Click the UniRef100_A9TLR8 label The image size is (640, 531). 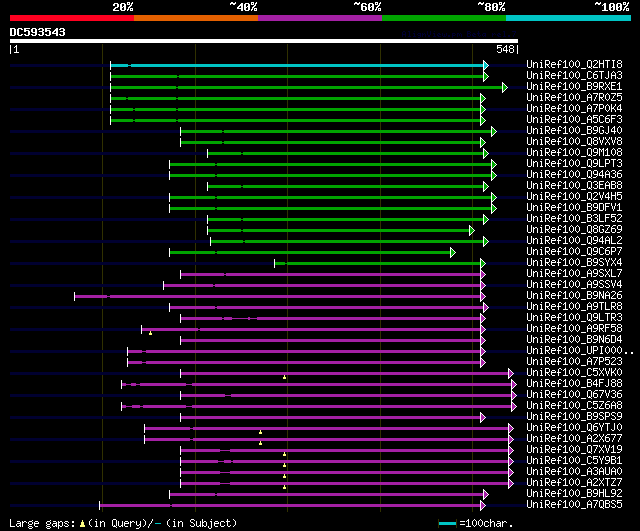point(574,307)
